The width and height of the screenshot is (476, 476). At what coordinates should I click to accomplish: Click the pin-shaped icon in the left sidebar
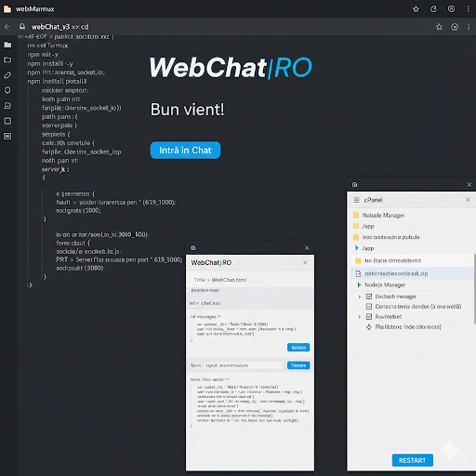pos(7,90)
